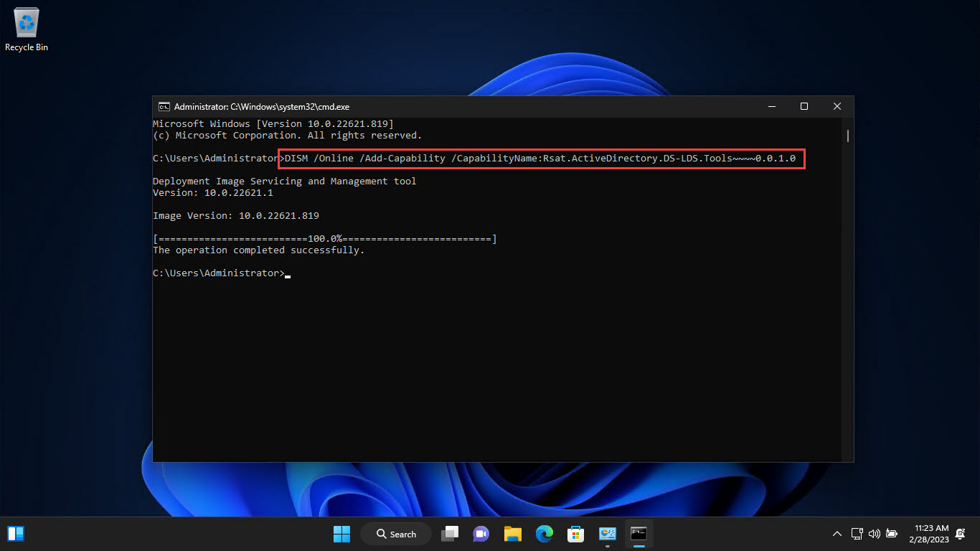This screenshot has width=980, height=551.
Task: Click the Search bar in taskbar
Action: click(395, 533)
